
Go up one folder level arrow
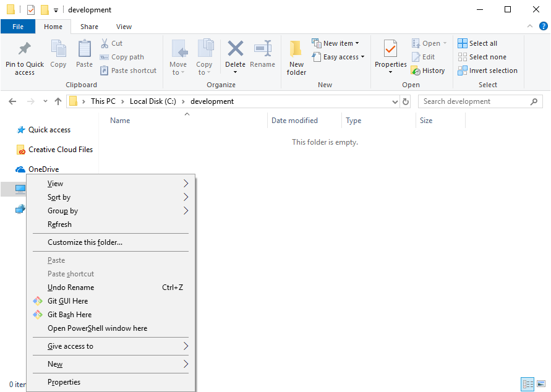coord(58,101)
